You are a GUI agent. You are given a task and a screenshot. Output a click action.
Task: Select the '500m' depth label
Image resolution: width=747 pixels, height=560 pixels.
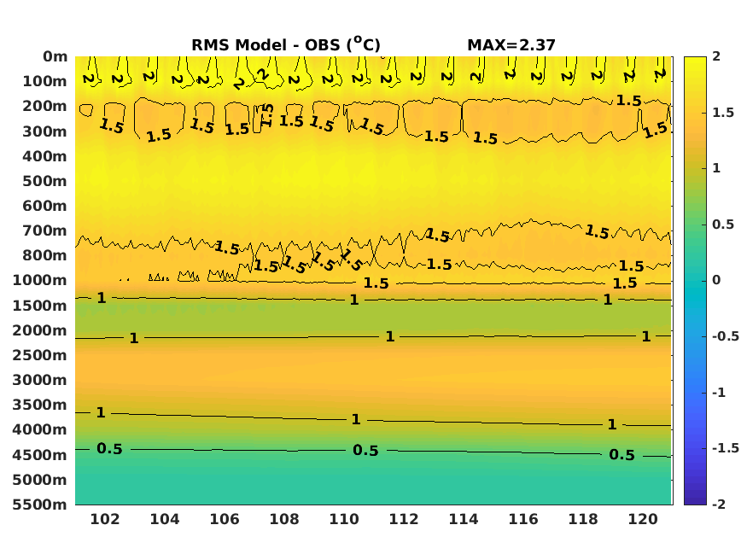(44, 181)
